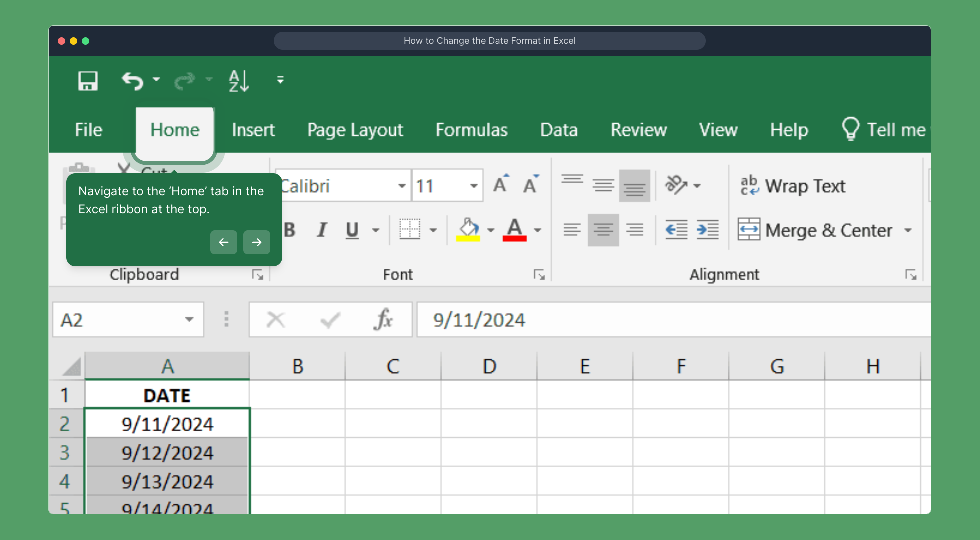
Task: Expand the Name Box dropdown arrow
Action: coord(189,319)
